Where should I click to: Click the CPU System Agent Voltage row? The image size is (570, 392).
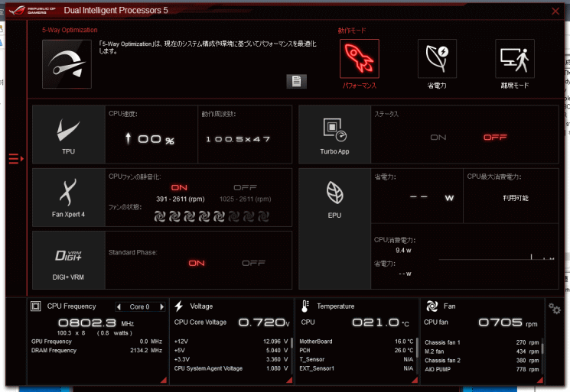coord(231,368)
